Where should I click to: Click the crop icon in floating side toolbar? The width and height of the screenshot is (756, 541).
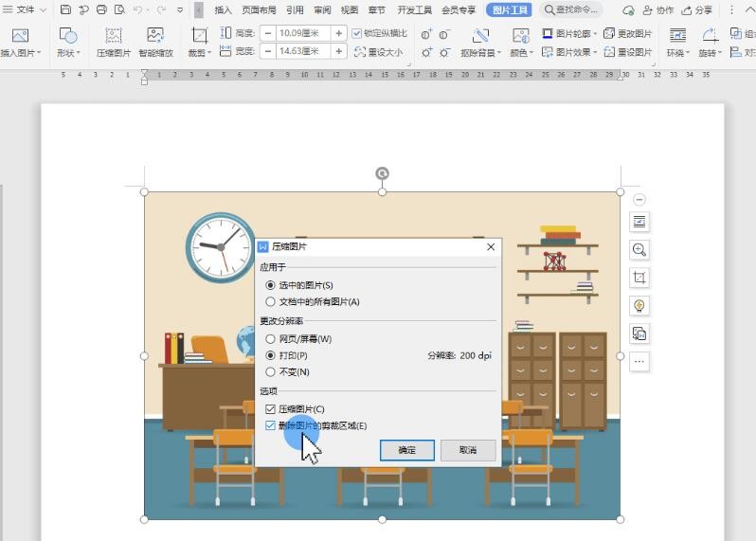point(639,278)
